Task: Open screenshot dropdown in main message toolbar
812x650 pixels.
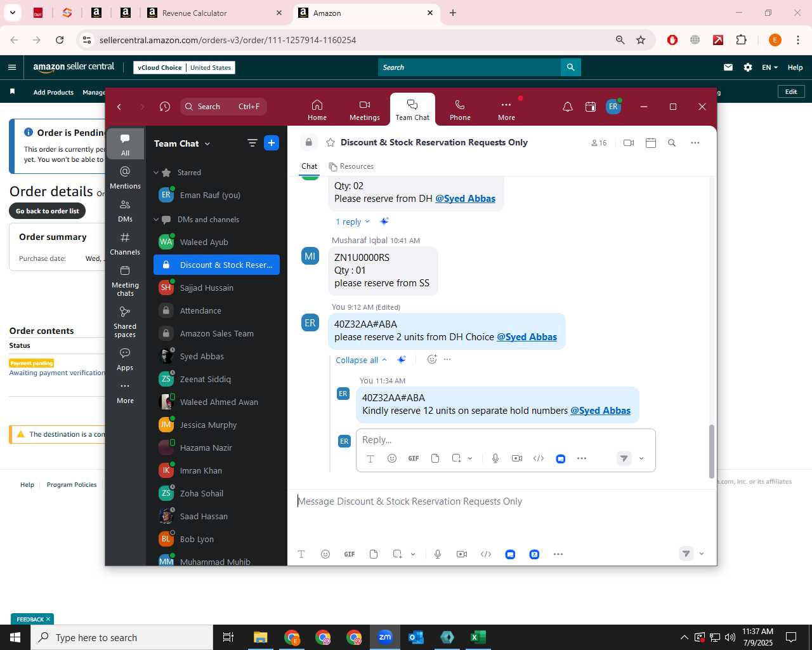Action: point(413,554)
